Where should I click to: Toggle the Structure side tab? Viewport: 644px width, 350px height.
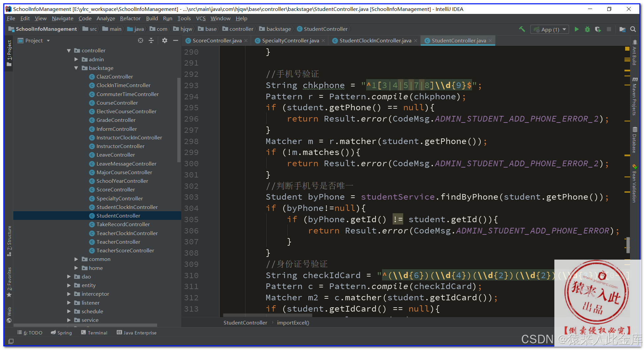pos(9,241)
